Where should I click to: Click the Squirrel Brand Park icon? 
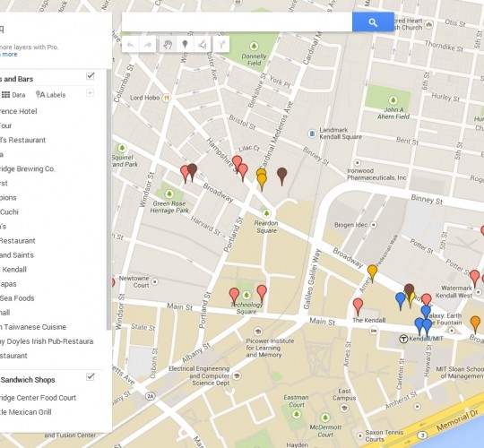(122, 148)
